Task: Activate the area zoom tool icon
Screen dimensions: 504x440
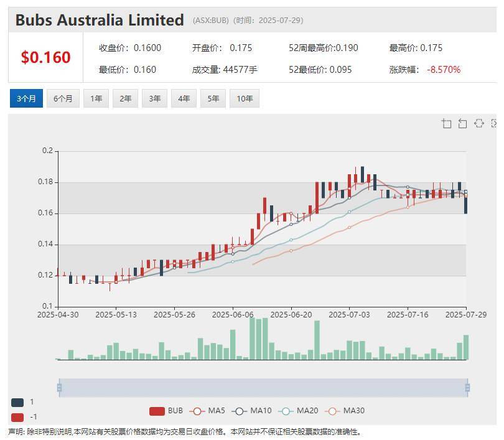Action: (446, 123)
